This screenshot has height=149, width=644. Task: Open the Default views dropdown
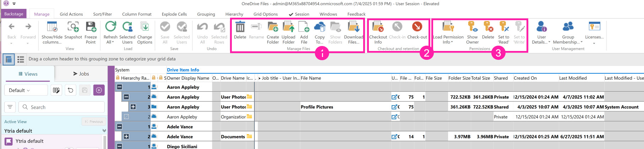pos(26,90)
